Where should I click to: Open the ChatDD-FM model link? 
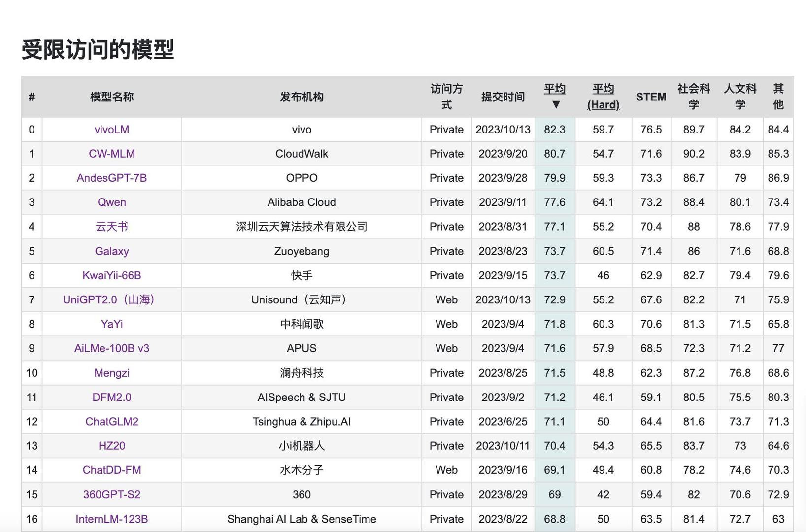(111, 470)
